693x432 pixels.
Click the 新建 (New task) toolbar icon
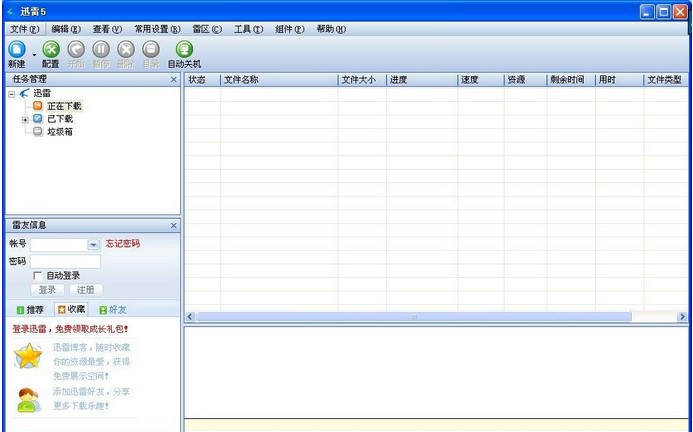17,49
